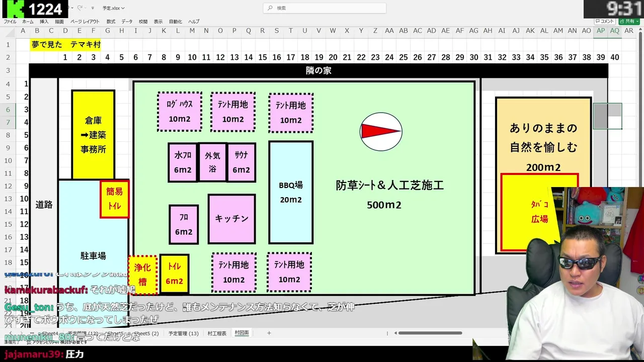
Task: Select the フロ 6m2 box
Action: [x=184, y=224]
